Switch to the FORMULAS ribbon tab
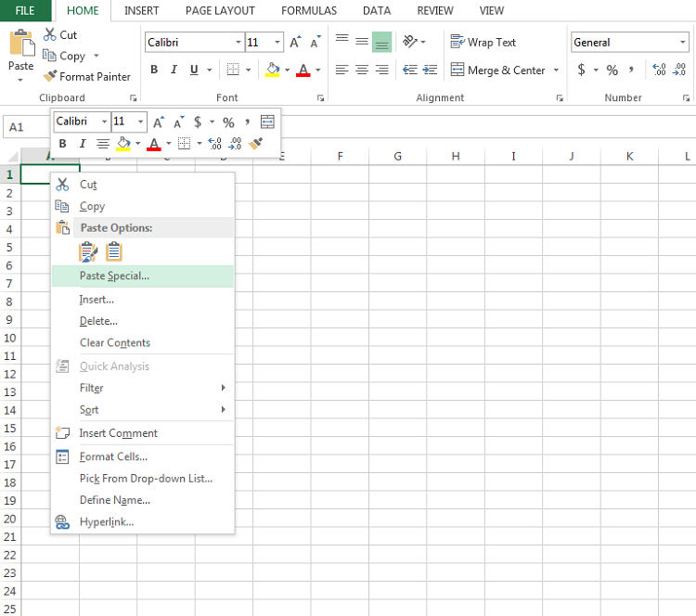Screen dimensions: 696x616 coord(309,10)
